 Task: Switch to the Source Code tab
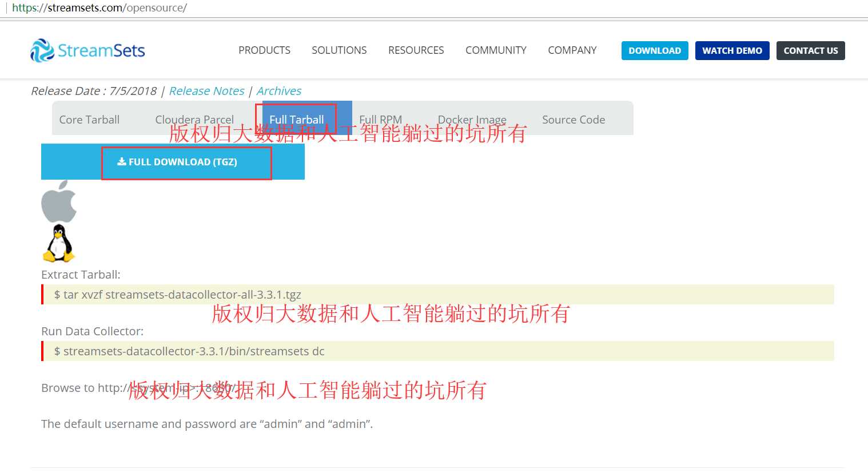coord(574,120)
